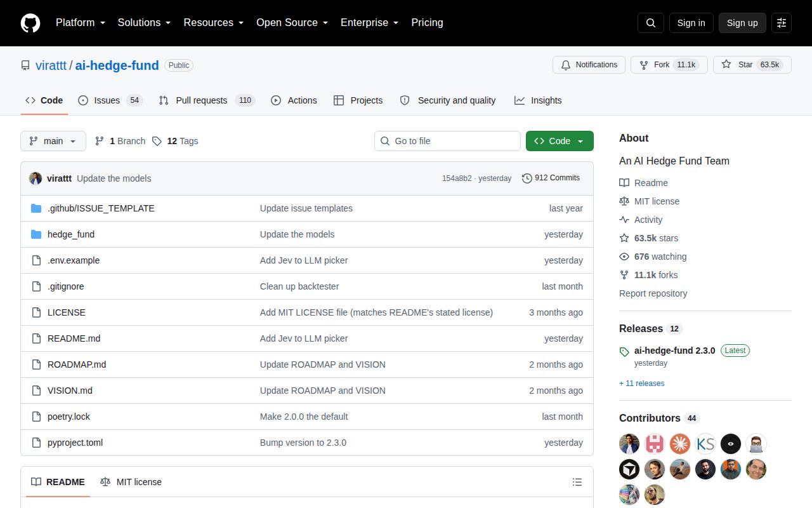The height and width of the screenshot is (508, 812).
Task: View the 676 watching link
Action: click(653, 257)
